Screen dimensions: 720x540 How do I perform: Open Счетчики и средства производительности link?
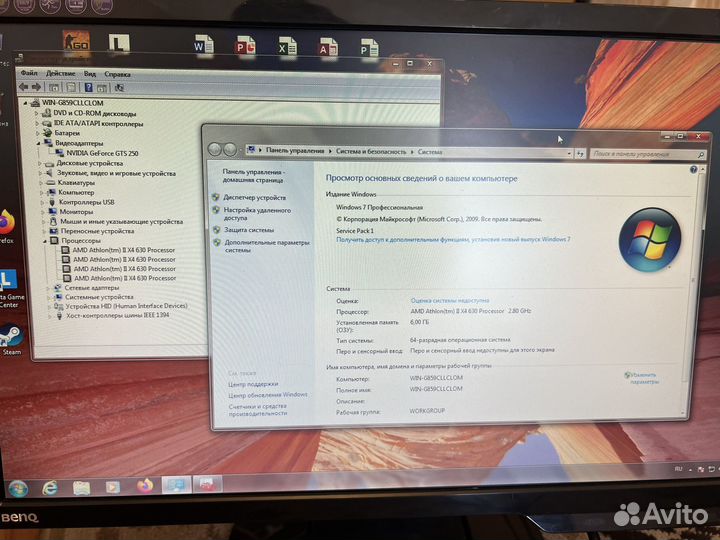click(x=258, y=410)
